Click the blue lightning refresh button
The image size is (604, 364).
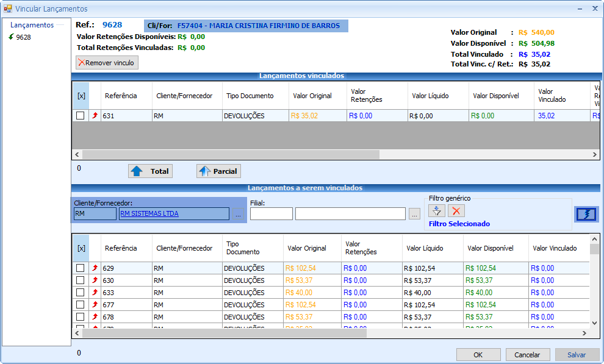coord(586,214)
